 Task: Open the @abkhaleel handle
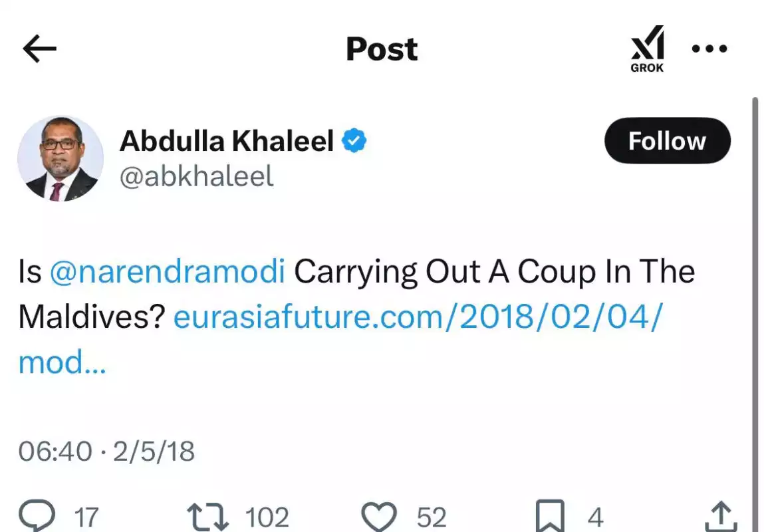point(196,176)
